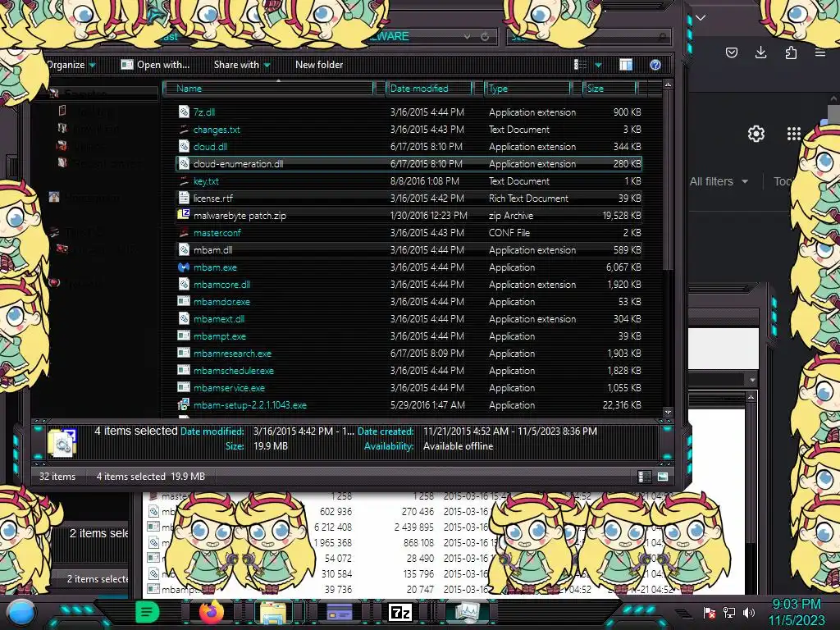840x630 pixels.
Task: Click mbamscheduler.exe file icon
Action: pyautogui.click(x=184, y=370)
